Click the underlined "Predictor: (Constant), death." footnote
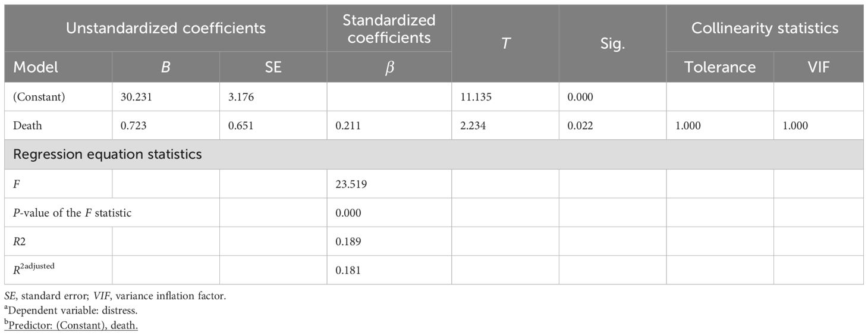The image size is (868, 335). coord(71,326)
